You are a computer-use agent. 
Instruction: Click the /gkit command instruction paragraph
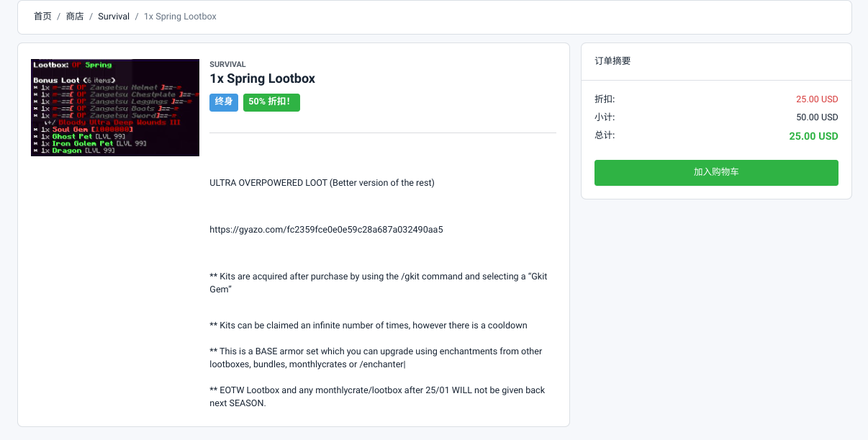pyautogui.click(x=379, y=283)
